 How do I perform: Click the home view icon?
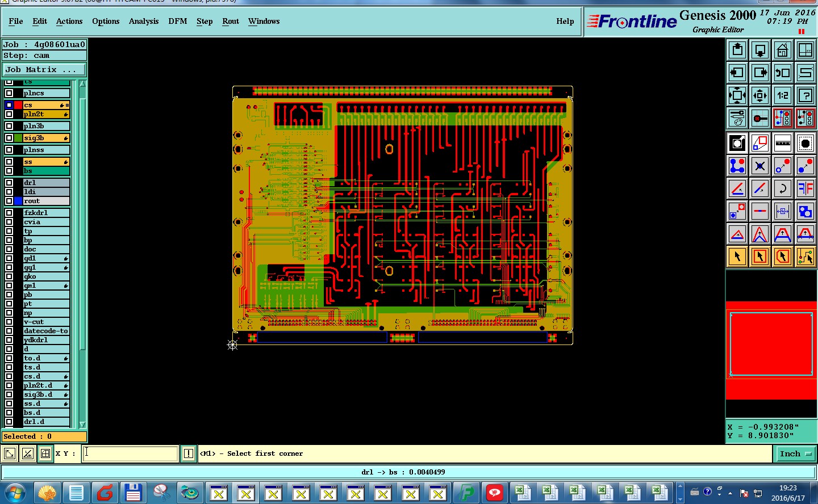(x=783, y=50)
